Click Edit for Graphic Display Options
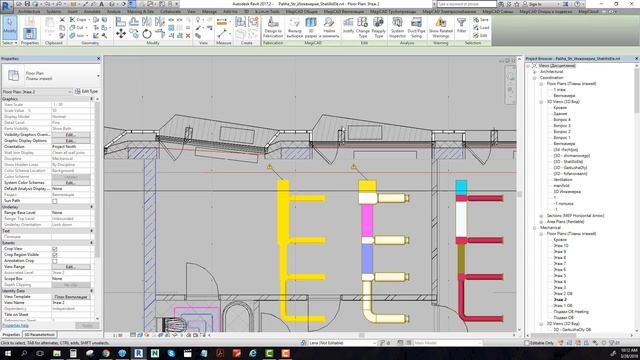Screen dimensions: 640x360 [71, 141]
